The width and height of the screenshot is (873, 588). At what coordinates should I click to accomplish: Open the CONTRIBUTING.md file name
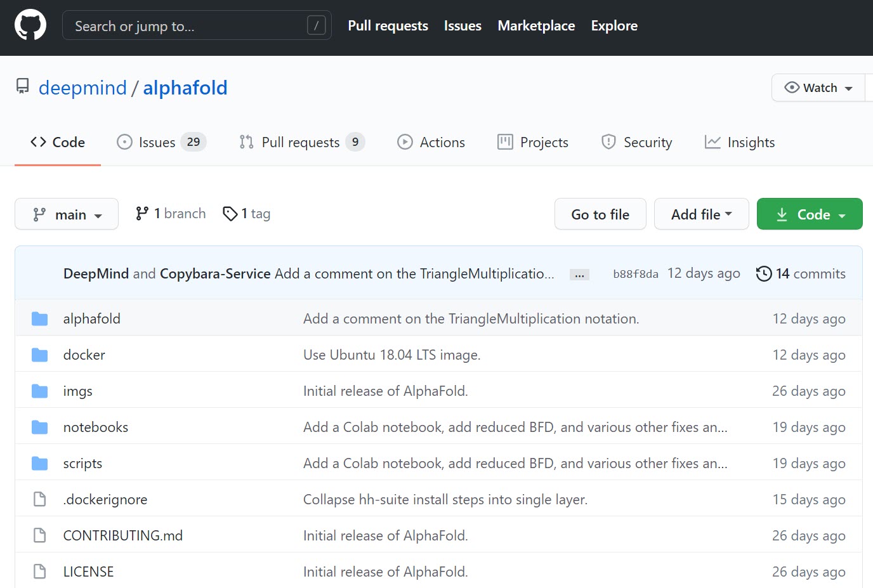click(x=123, y=535)
